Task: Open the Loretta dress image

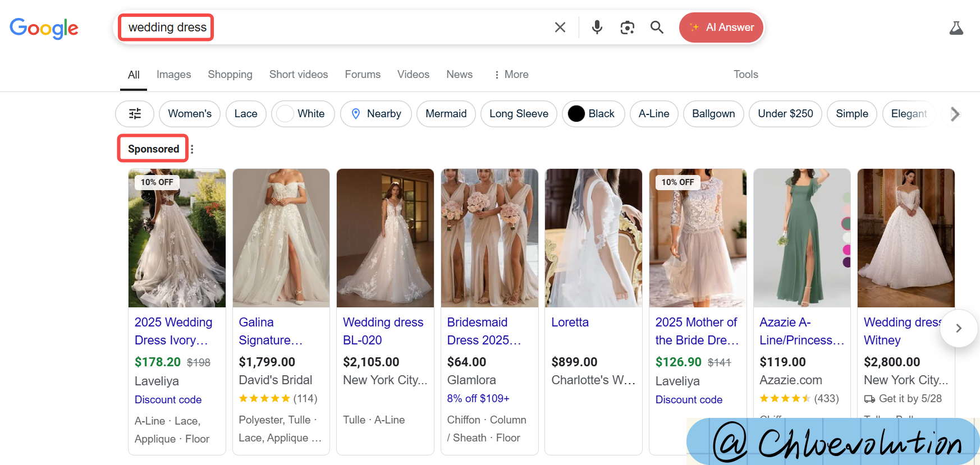Action: coord(593,238)
